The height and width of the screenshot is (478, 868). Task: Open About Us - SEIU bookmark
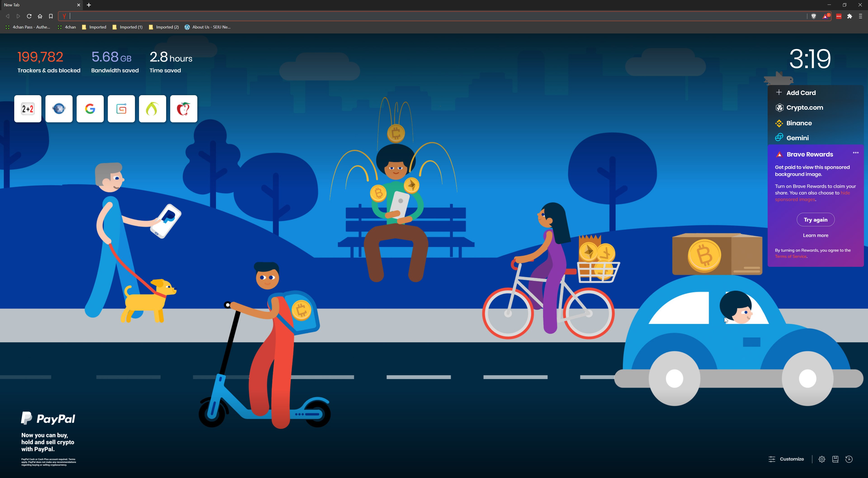point(208,27)
